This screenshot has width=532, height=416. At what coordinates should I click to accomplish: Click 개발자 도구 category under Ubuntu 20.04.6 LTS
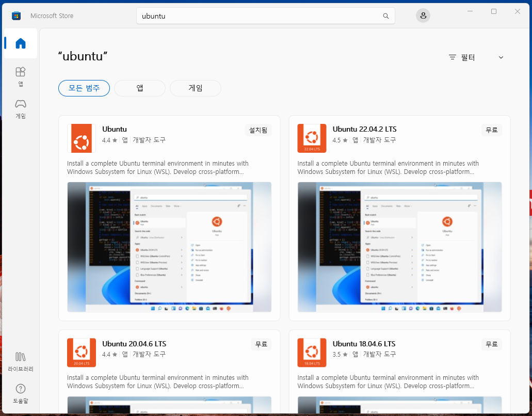149,354
